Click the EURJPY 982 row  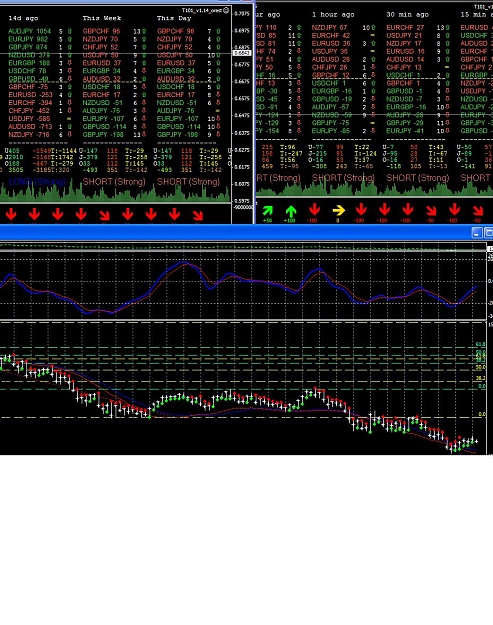(x=40, y=39)
